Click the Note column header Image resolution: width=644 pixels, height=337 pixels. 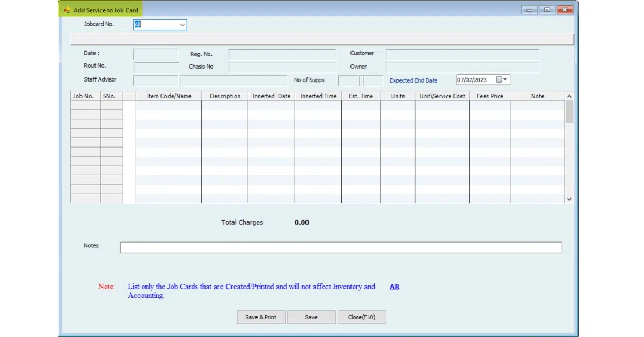click(x=537, y=96)
